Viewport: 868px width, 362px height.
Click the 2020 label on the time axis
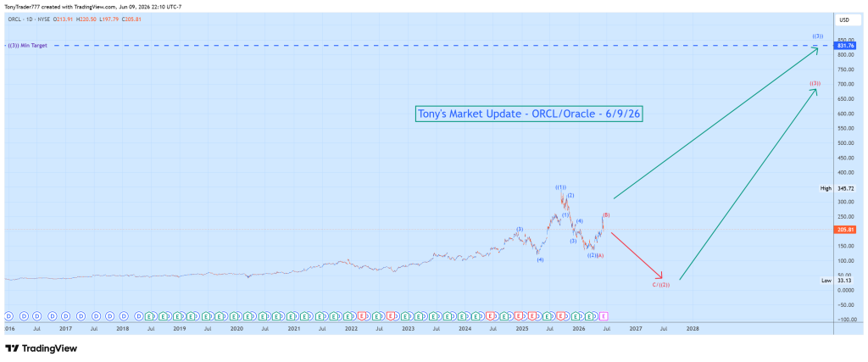click(x=236, y=328)
